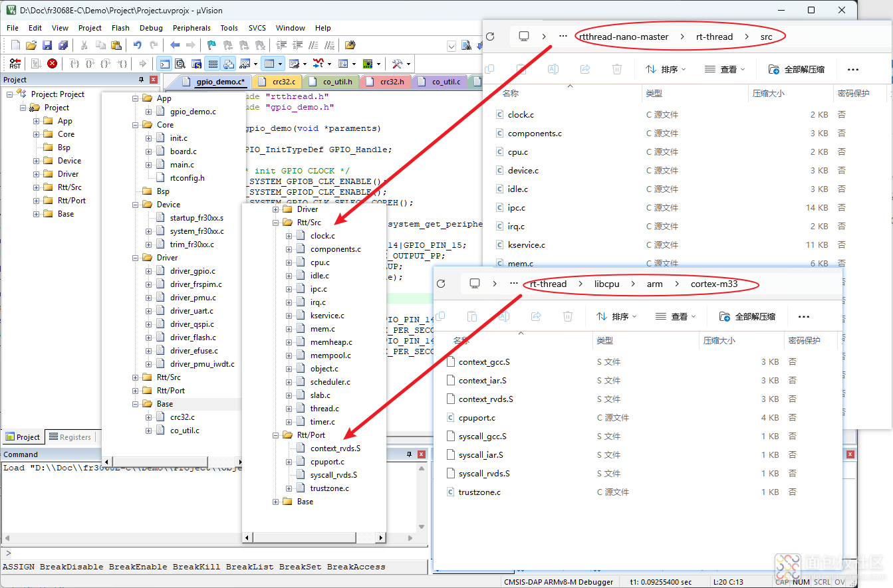Insert a bookmark with the flag icon

click(x=211, y=45)
